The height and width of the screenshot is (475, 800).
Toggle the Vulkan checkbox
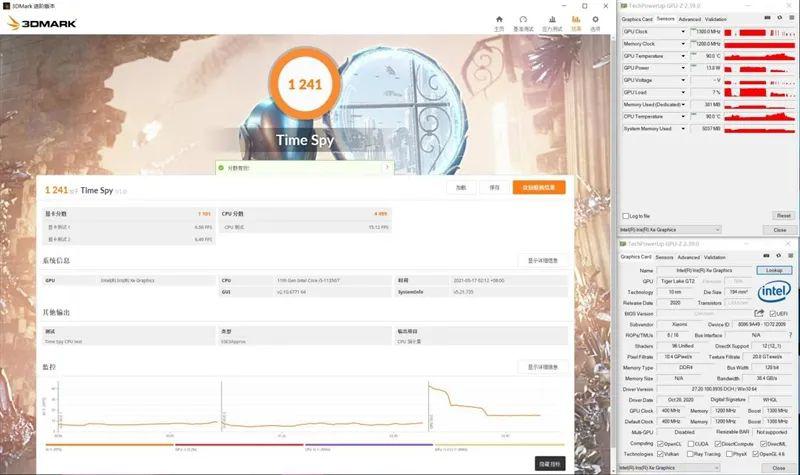[x=660, y=454]
